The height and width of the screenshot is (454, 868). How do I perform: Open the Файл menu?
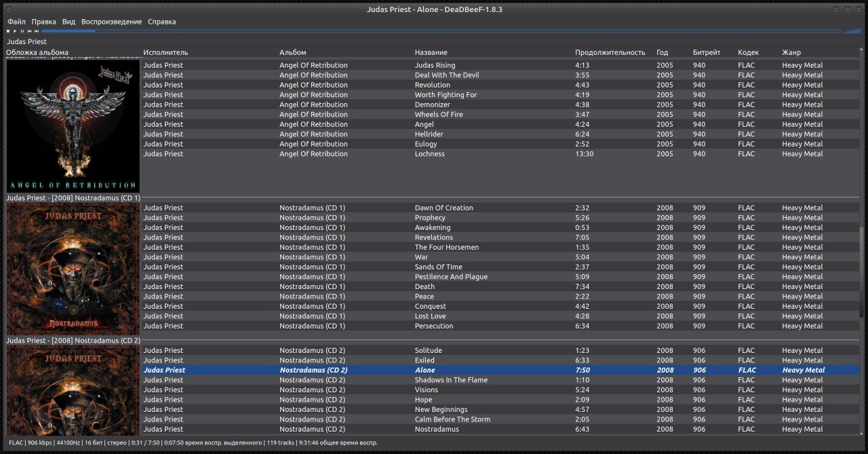pyautogui.click(x=16, y=22)
